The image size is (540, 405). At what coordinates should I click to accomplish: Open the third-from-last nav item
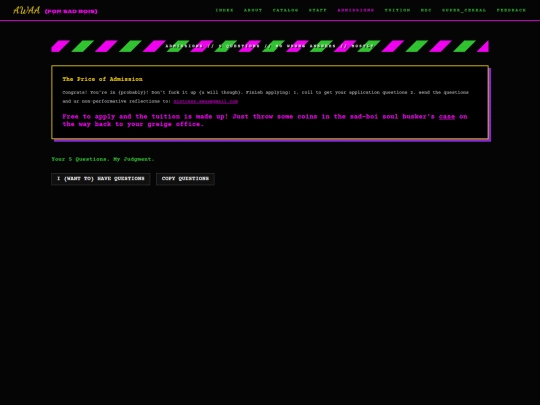(x=426, y=10)
